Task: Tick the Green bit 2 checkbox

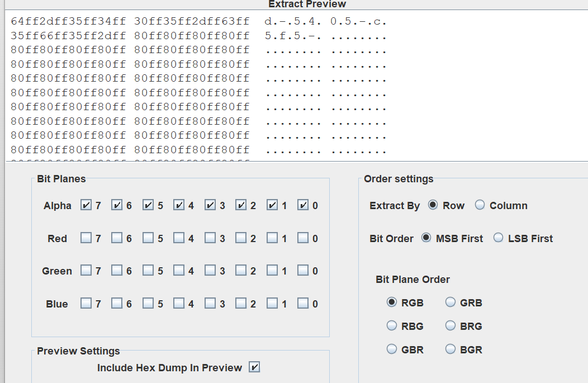Action: click(241, 271)
